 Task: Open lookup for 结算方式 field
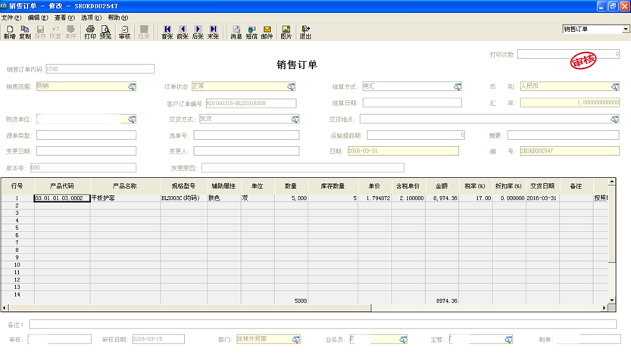point(458,87)
